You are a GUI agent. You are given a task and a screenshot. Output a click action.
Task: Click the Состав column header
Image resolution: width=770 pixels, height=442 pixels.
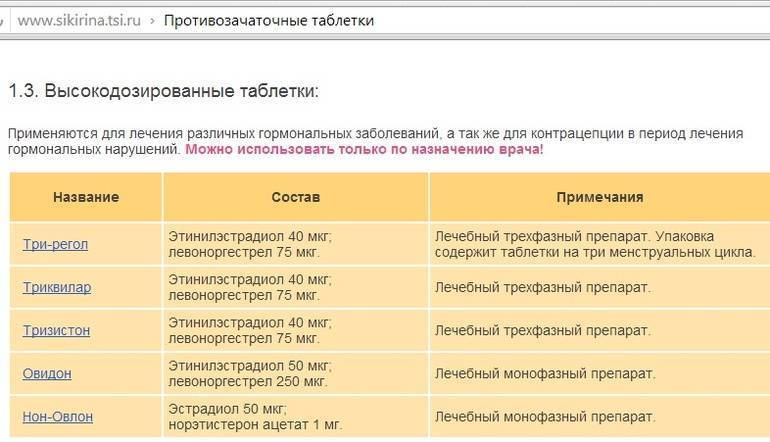[295, 197]
